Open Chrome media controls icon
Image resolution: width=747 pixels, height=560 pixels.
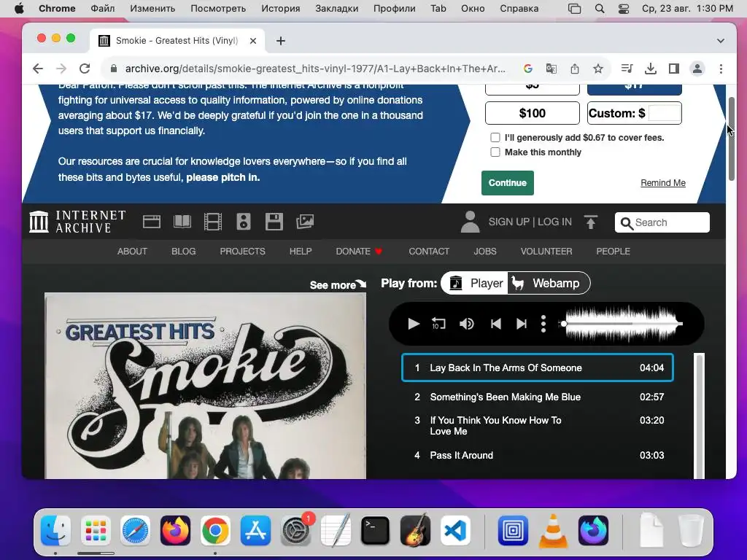627,69
